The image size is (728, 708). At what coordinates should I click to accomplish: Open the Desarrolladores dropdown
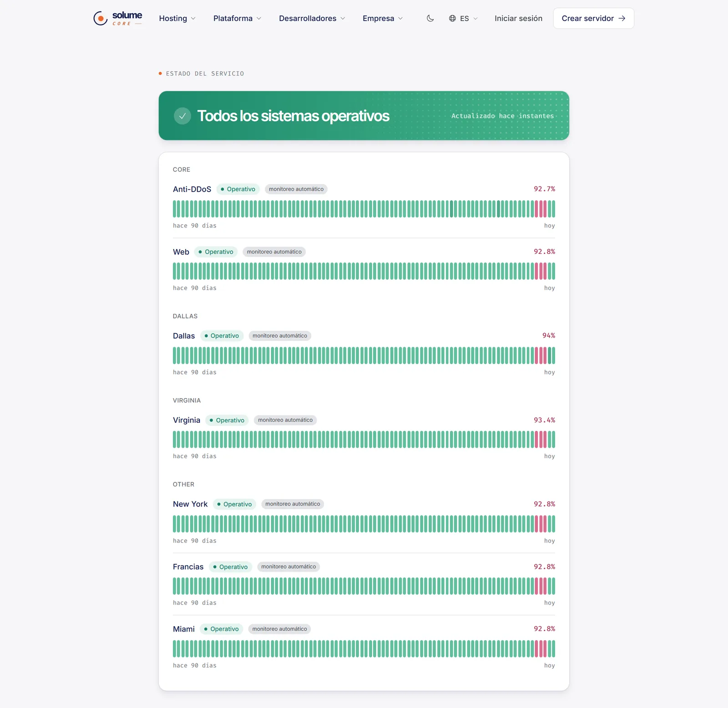(312, 18)
